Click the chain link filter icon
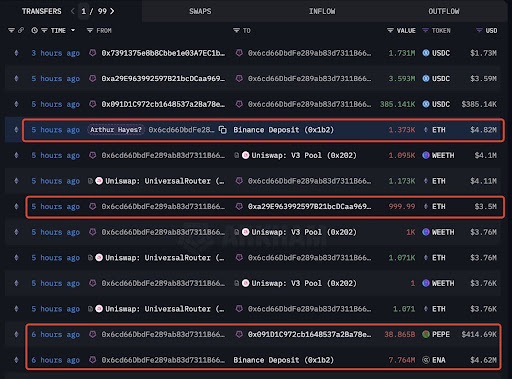The height and width of the screenshot is (379, 512). 21,31
